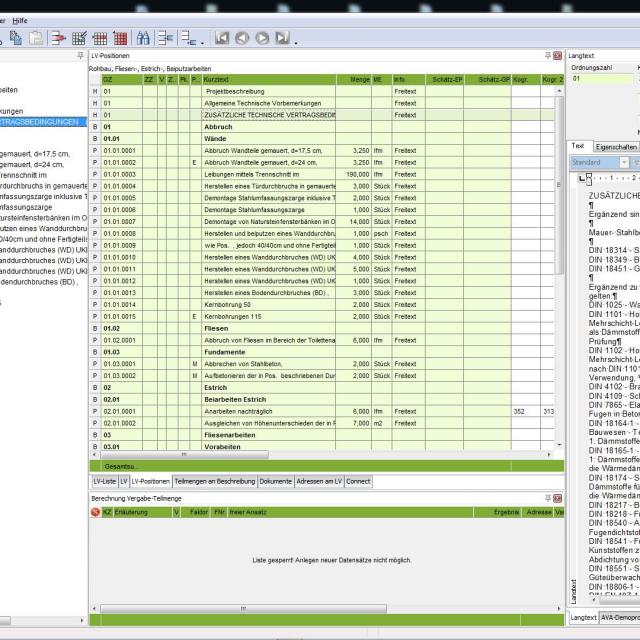Click the Ordnungszahl input field

(602, 78)
